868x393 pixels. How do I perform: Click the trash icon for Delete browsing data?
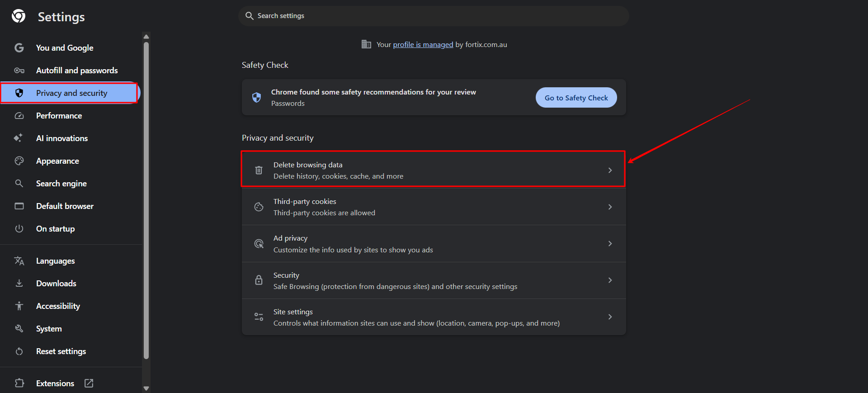pyautogui.click(x=259, y=170)
